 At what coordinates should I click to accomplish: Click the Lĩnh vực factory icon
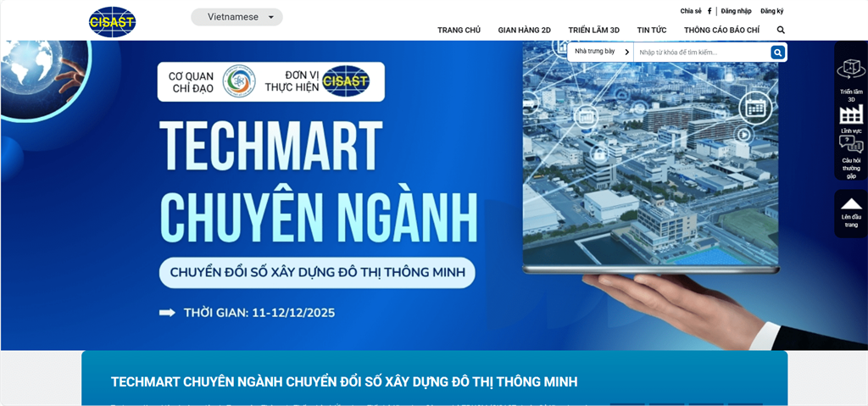click(x=851, y=115)
